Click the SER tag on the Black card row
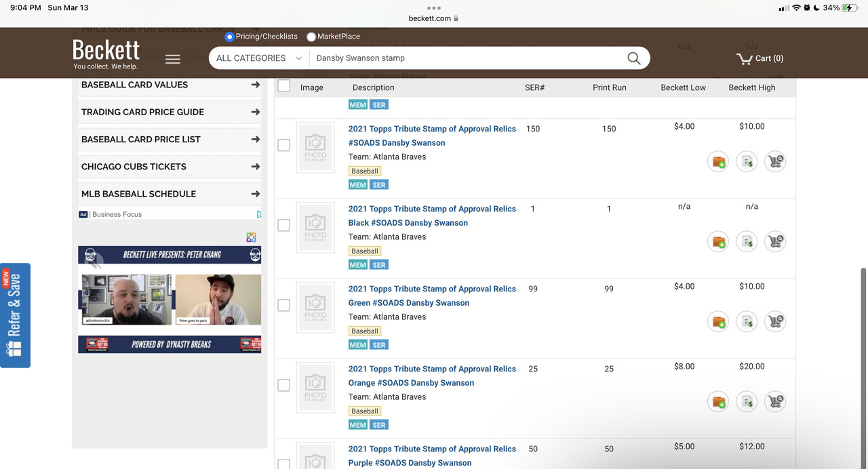The image size is (868, 469). 379,265
